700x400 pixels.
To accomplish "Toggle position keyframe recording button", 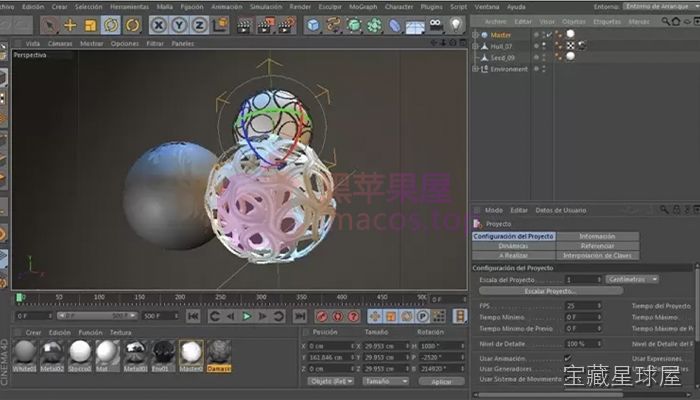I will 375,316.
